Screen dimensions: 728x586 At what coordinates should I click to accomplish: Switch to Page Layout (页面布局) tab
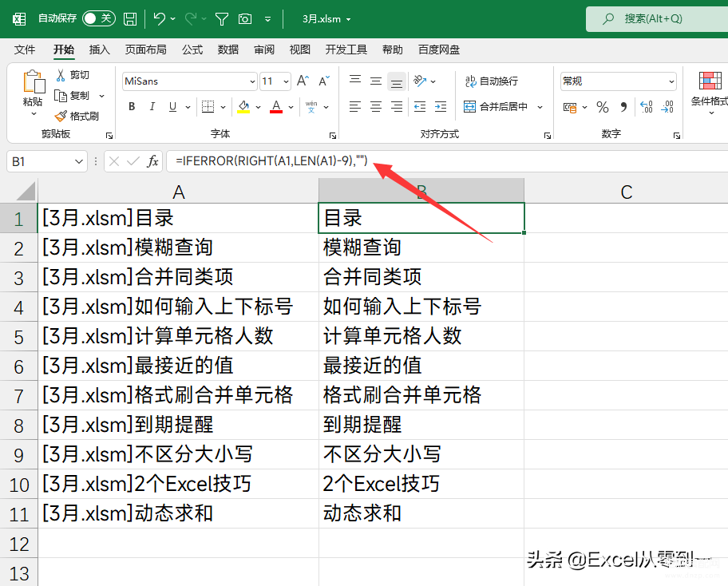(146, 49)
